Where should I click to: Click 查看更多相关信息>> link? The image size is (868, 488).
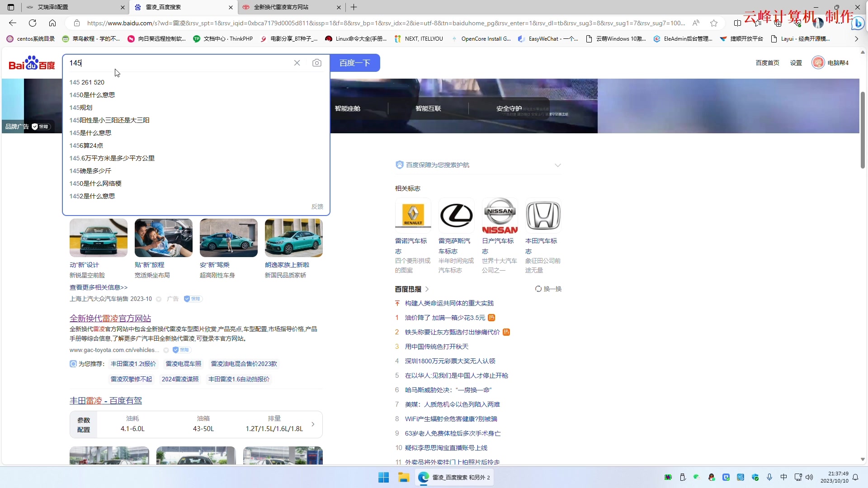tap(99, 287)
